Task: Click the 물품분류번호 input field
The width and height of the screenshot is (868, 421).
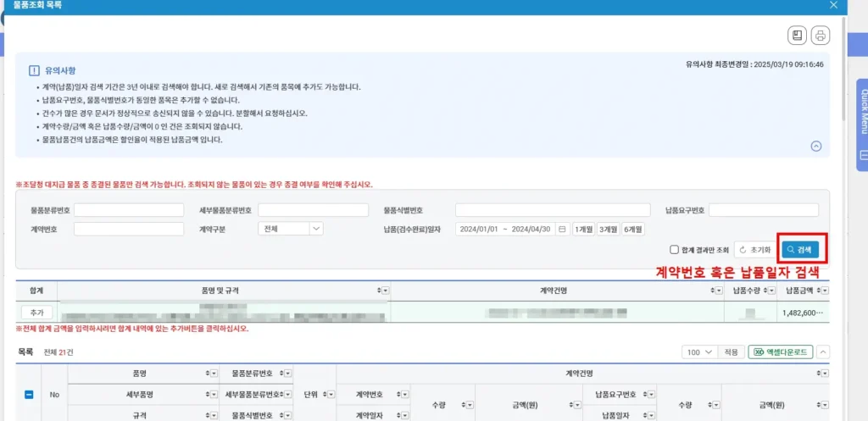Action: tap(128, 210)
